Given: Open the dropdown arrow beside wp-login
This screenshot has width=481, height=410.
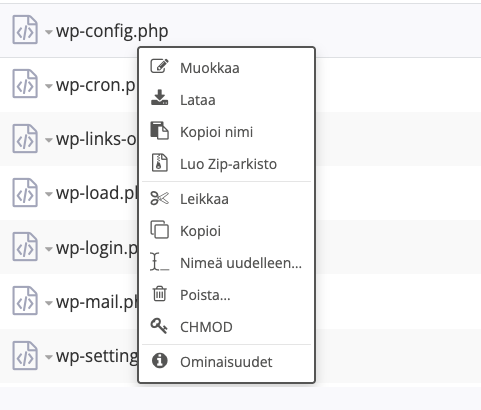Looking at the screenshot, I should [x=49, y=249].
